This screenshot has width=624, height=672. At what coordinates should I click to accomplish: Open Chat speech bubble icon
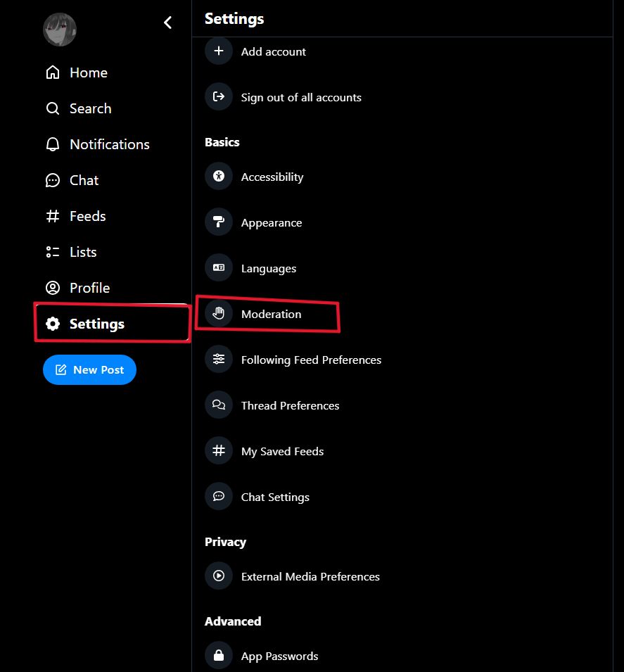click(52, 180)
